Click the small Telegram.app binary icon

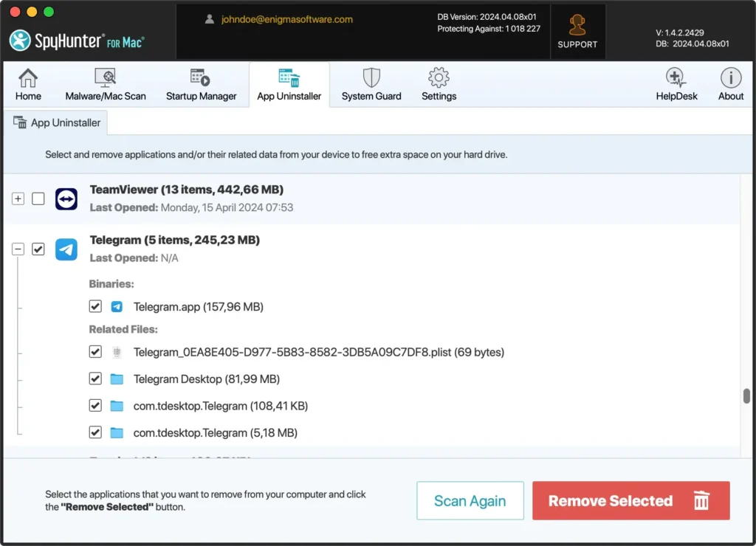click(x=117, y=306)
